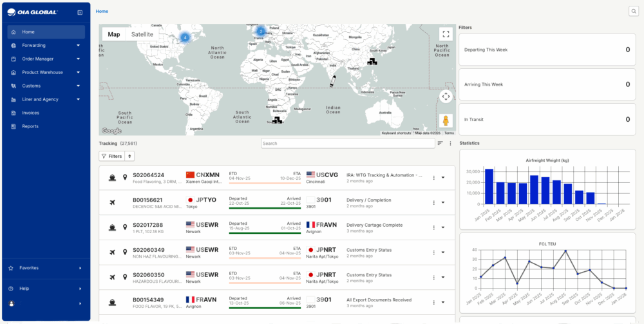Viewport: 644px width, 324px height.
Task: Toggle the map fullscreen view
Action: tap(446, 34)
